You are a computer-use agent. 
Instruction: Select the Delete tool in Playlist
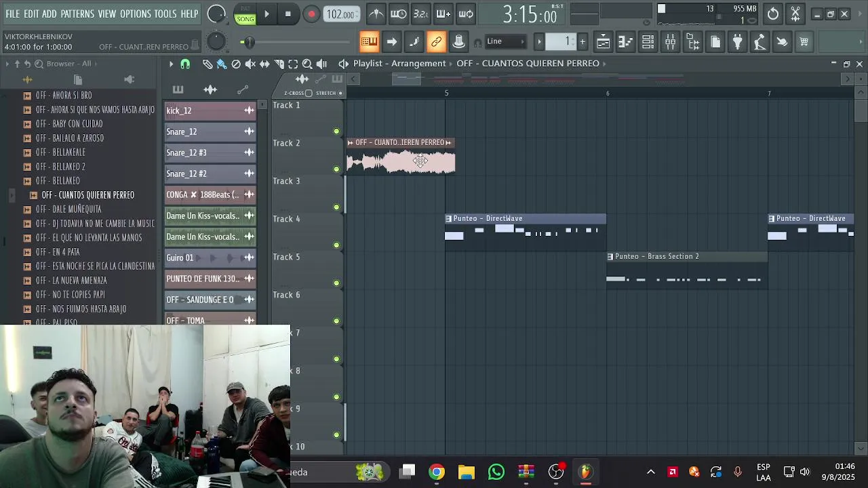236,64
